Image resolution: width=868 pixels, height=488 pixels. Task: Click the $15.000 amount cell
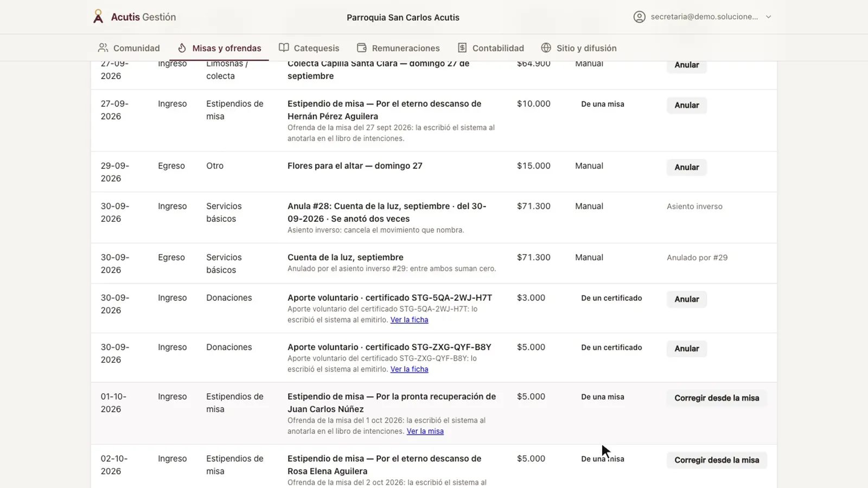click(x=533, y=166)
